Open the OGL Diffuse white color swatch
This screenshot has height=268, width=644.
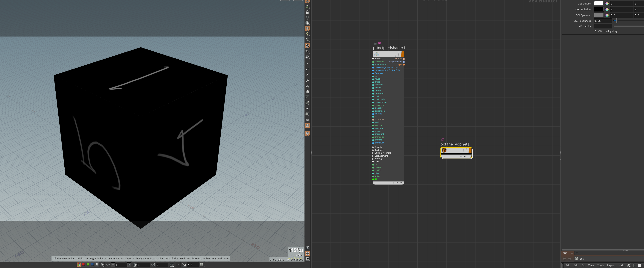pos(598,4)
